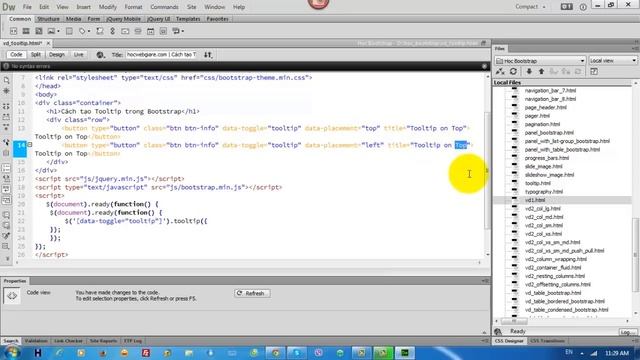Switch to Split view
The image size is (640, 360).
pyautogui.click(x=36, y=55)
